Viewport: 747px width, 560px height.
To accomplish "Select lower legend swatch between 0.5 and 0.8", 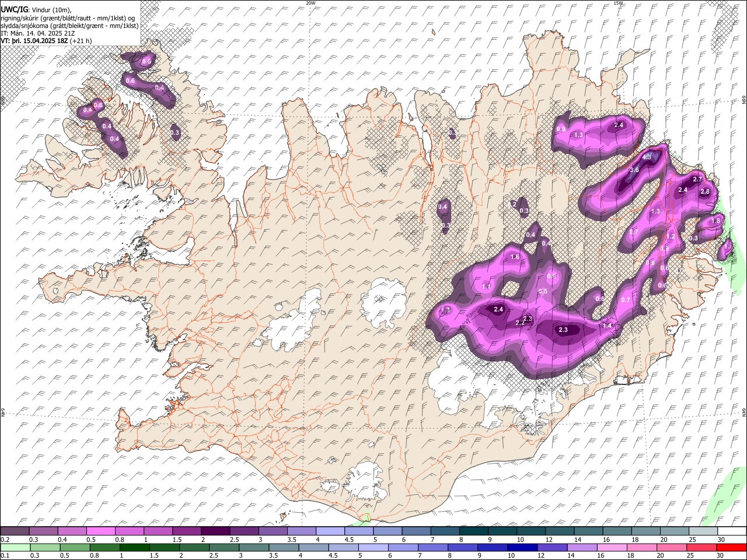I will click(75, 547).
